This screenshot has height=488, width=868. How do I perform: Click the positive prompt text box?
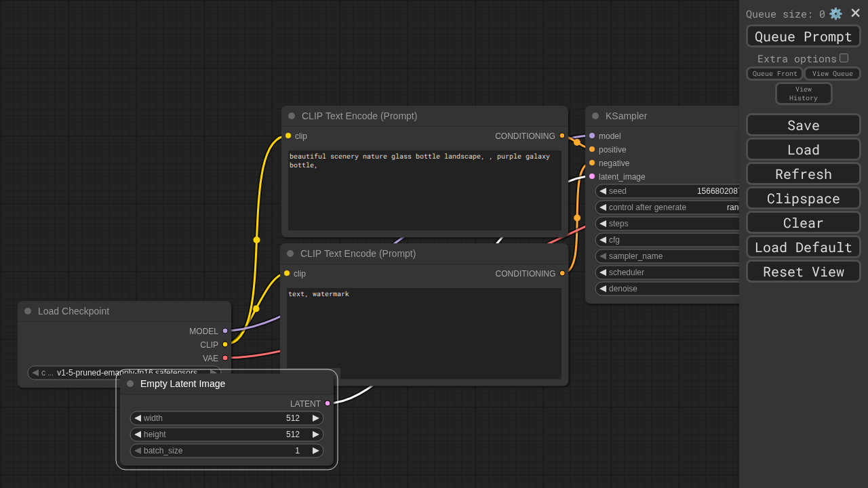click(425, 190)
